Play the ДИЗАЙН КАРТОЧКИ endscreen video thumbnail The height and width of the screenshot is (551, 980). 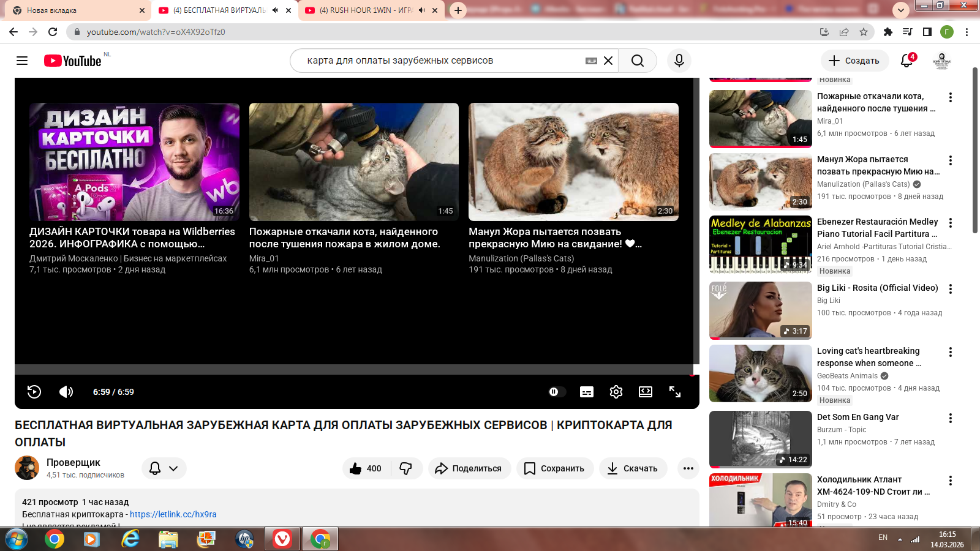pos(134,162)
